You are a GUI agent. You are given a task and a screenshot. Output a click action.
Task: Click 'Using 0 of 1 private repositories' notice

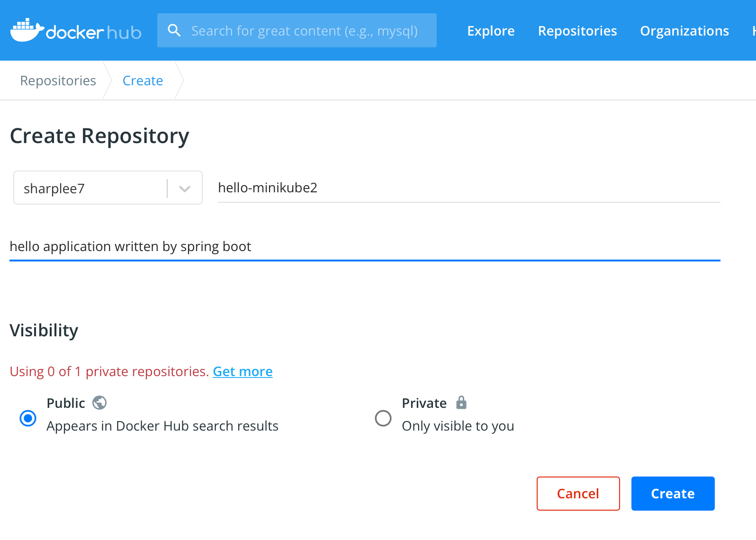pyautogui.click(x=109, y=371)
